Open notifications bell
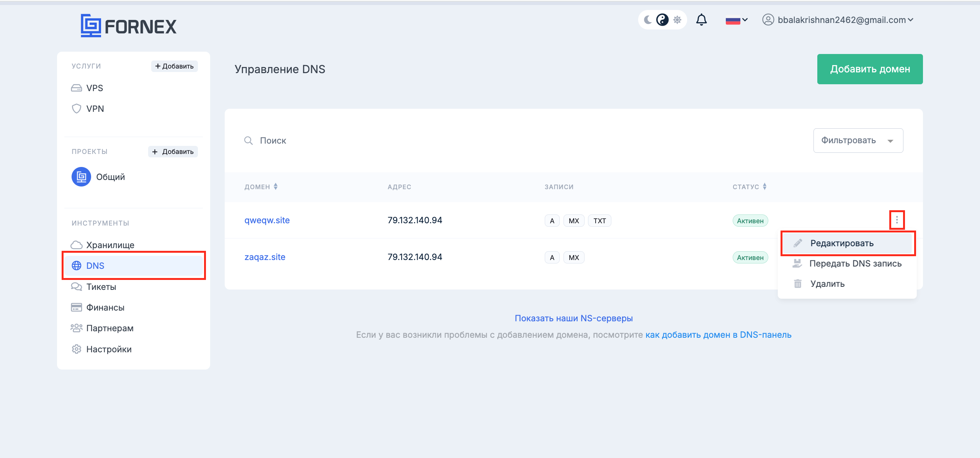Screen dimensions: 980x458 click(x=701, y=20)
